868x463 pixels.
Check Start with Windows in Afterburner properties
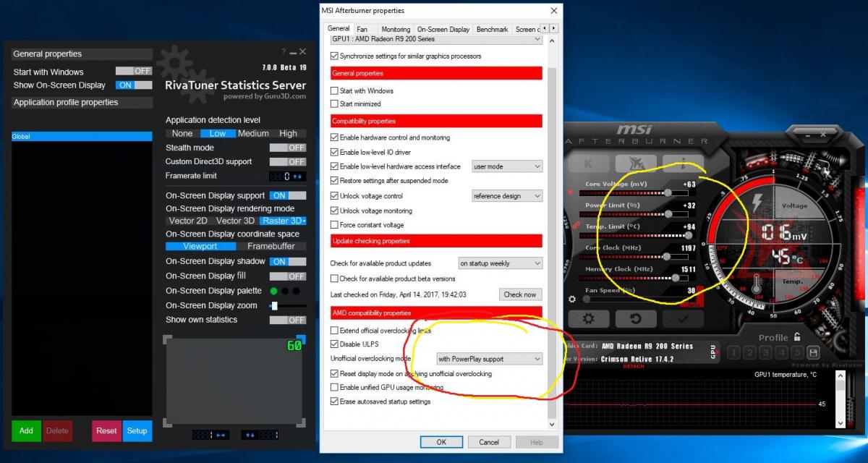(334, 90)
